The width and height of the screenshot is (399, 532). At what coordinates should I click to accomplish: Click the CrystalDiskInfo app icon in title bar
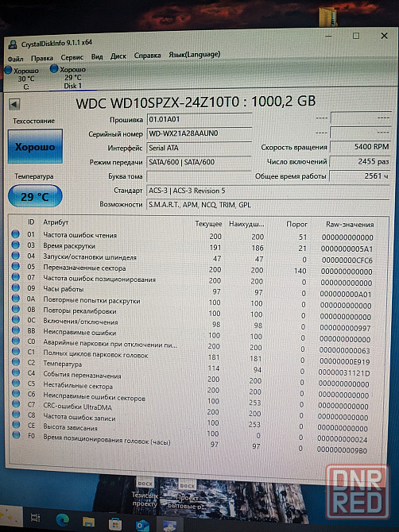(13, 44)
